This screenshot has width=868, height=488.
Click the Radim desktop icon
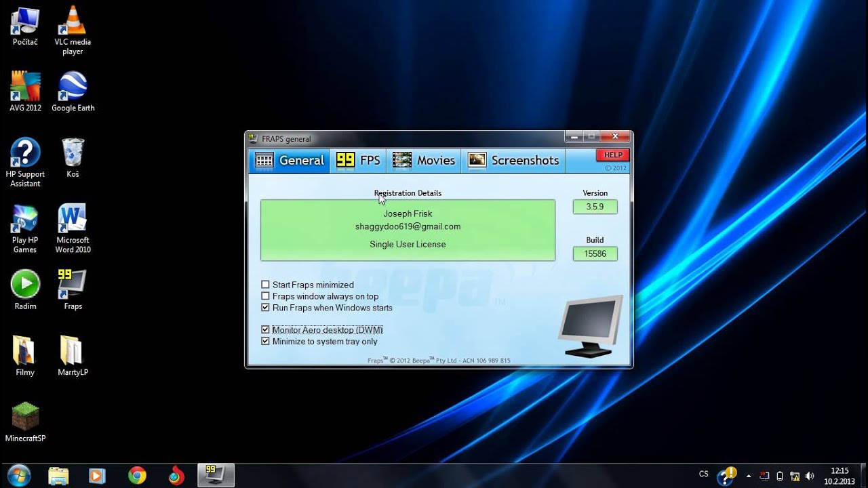25,290
